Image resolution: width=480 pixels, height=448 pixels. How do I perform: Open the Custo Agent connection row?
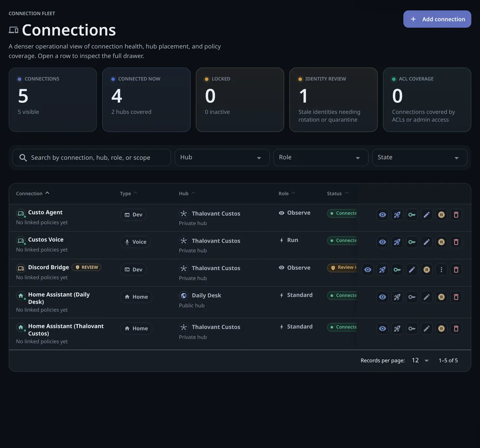tap(240, 217)
